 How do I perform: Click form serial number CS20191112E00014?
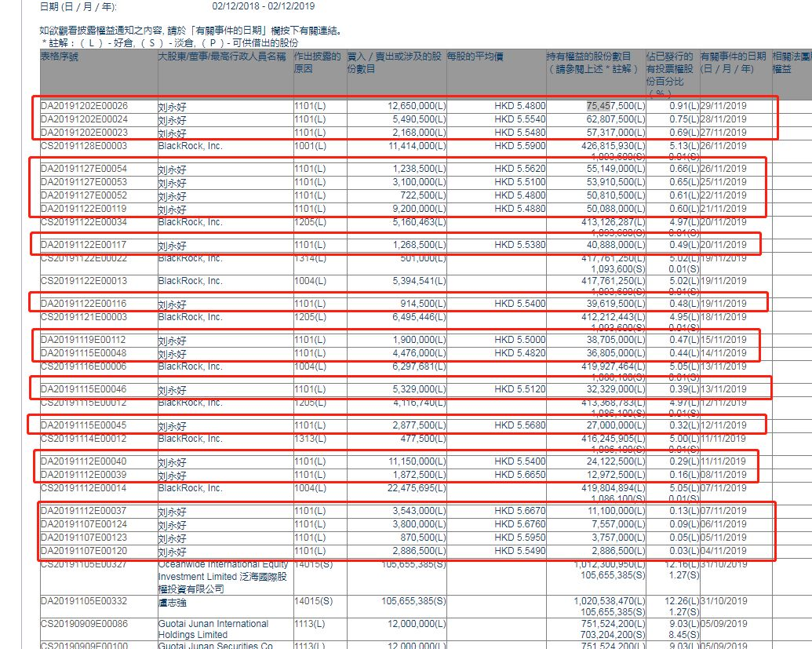click(83, 488)
